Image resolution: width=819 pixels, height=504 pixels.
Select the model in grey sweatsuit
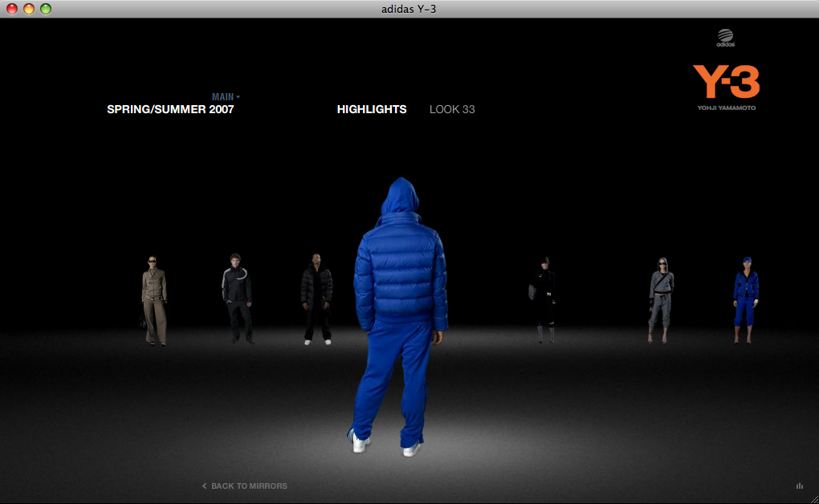[661, 300]
